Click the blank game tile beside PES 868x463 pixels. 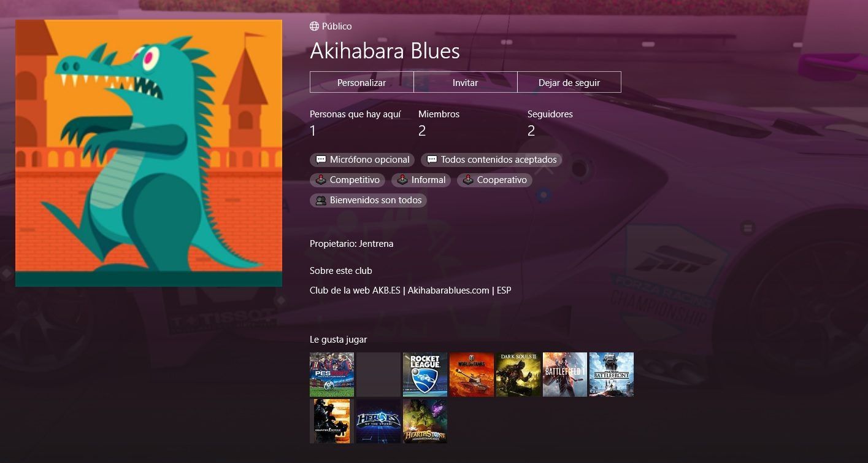[378, 375]
